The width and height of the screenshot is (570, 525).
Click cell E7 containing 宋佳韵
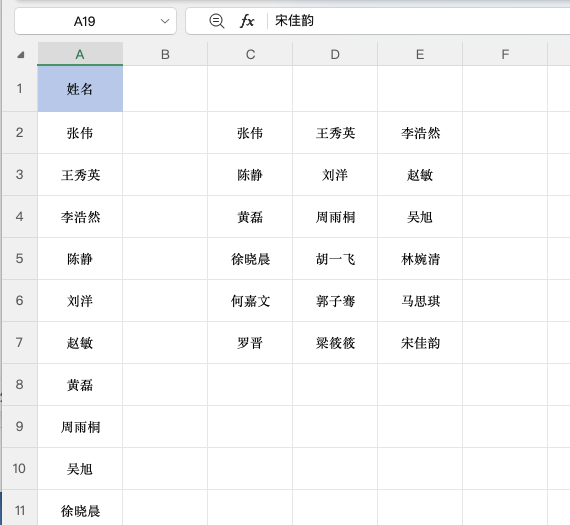point(420,342)
